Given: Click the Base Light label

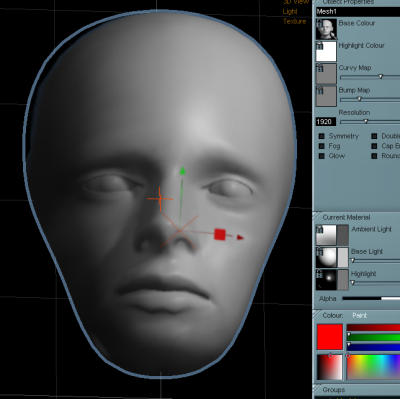Looking at the screenshot, I should tap(367, 251).
